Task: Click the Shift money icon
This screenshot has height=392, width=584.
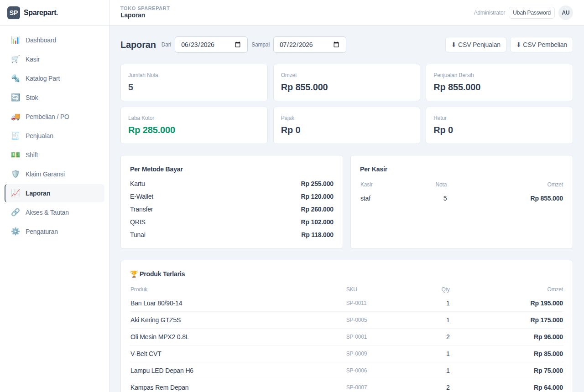Action: coord(16,155)
